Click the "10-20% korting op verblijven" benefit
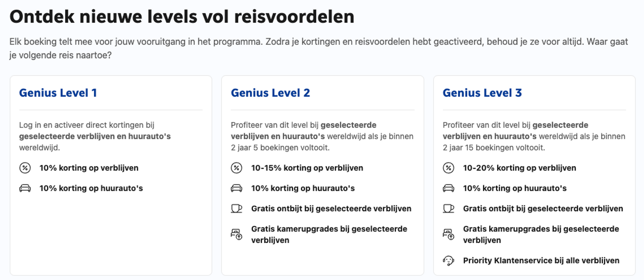Image resolution: width=644 pixels, height=280 pixels. (x=519, y=168)
